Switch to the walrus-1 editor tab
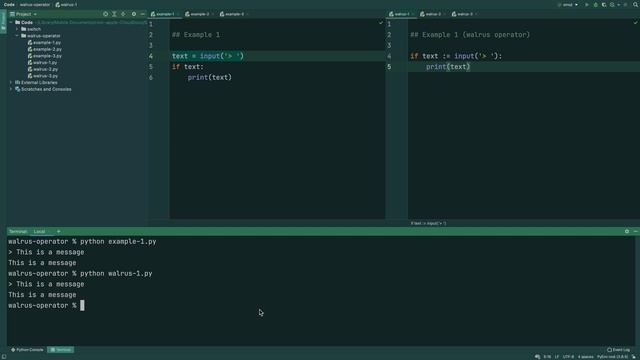 click(x=401, y=14)
